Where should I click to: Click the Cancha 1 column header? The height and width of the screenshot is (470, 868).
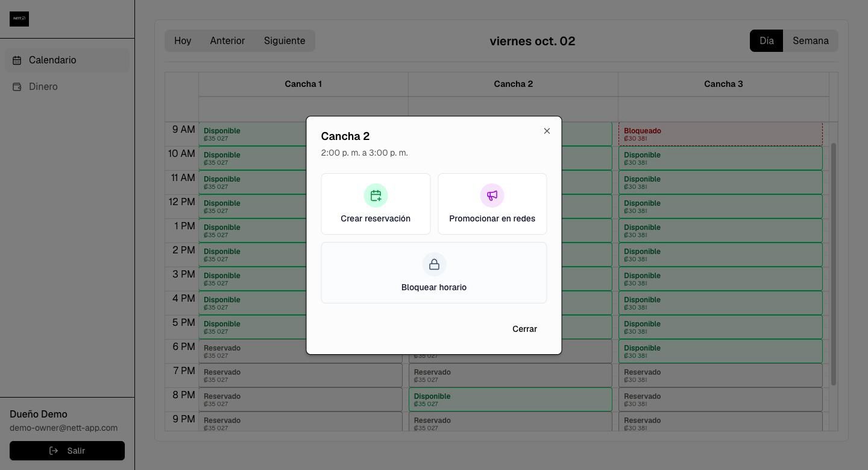[x=303, y=84]
